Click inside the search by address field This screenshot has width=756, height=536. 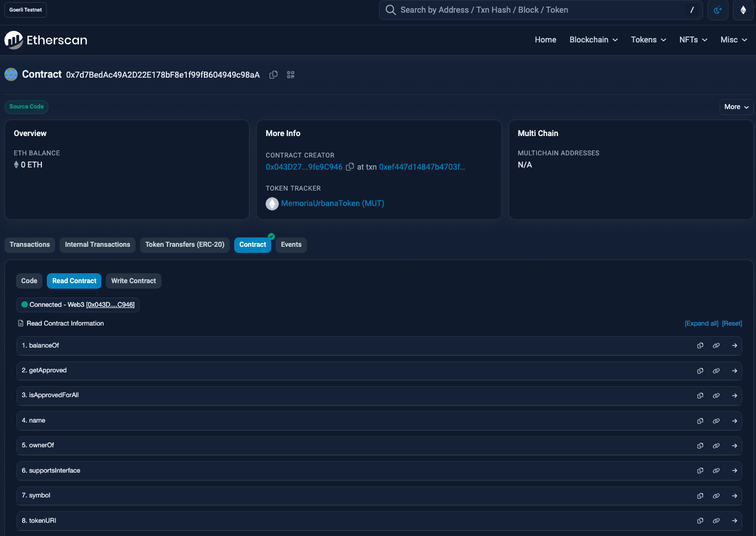(523, 10)
